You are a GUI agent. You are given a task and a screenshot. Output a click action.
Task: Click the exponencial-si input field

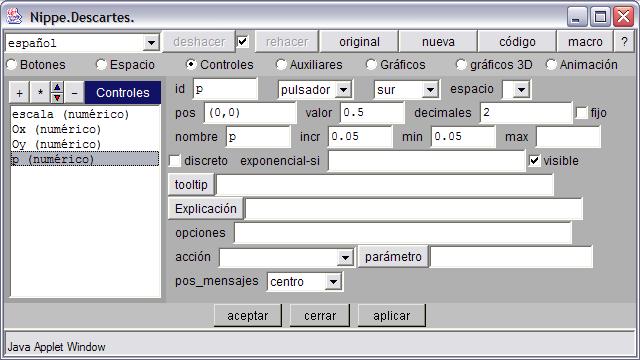tap(427, 161)
